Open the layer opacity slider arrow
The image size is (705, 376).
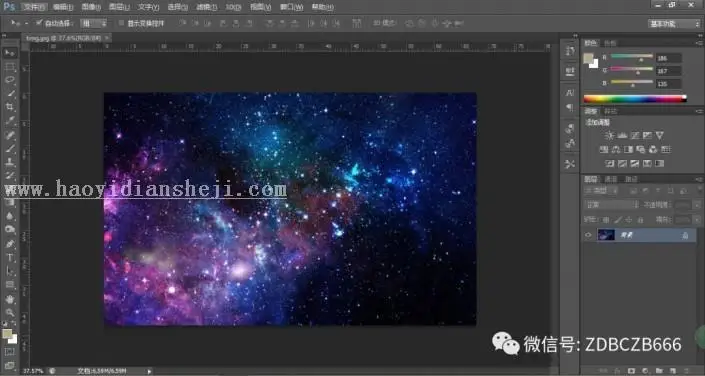click(x=696, y=205)
